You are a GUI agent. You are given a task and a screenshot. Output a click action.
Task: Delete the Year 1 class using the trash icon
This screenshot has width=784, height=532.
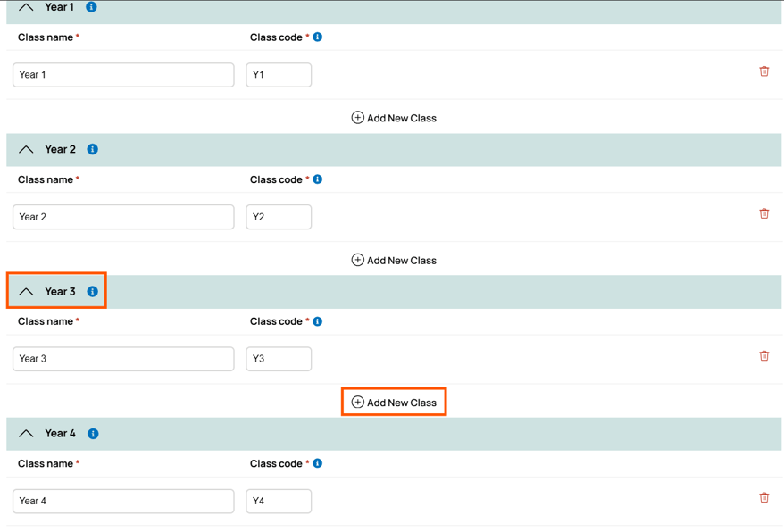click(764, 71)
